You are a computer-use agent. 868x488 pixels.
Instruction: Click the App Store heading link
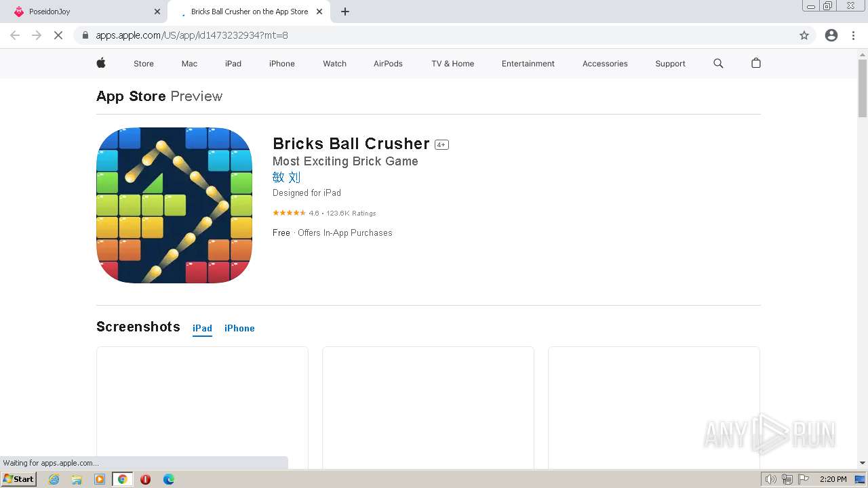(x=131, y=96)
